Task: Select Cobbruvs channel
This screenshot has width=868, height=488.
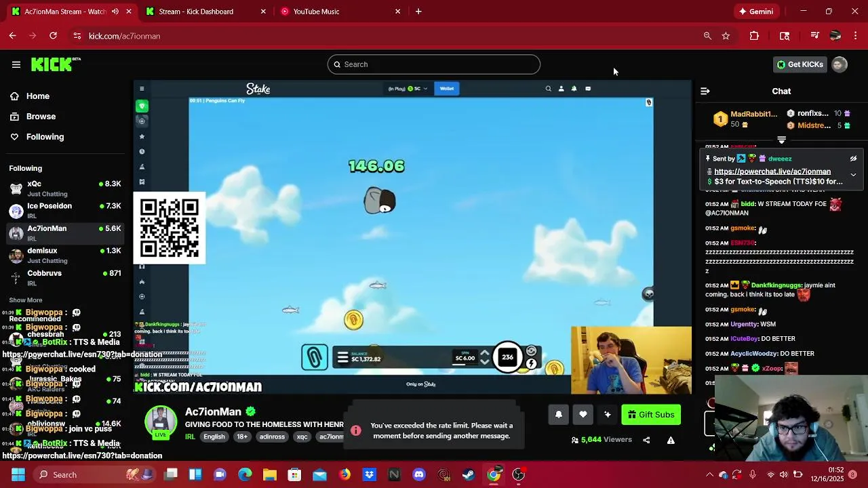Action: click(x=64, y=278)
